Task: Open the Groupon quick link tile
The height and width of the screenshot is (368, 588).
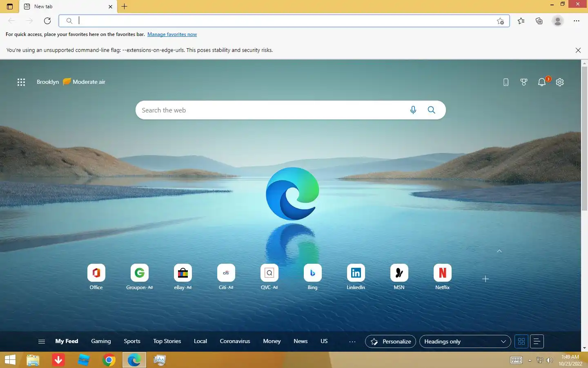Action: click(140, 277)
